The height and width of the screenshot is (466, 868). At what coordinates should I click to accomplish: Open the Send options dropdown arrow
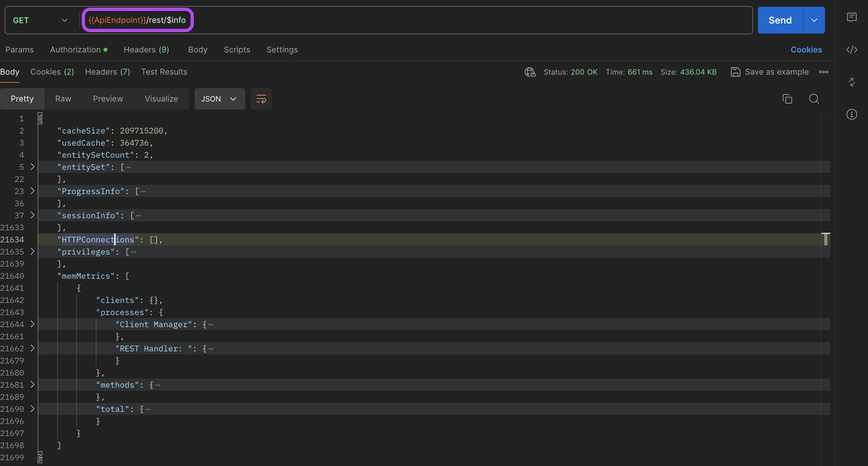(814, 20)
